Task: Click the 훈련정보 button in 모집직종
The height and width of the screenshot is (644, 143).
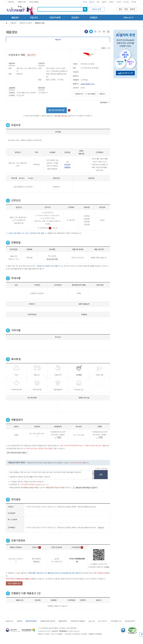Action: click(22, 178)
